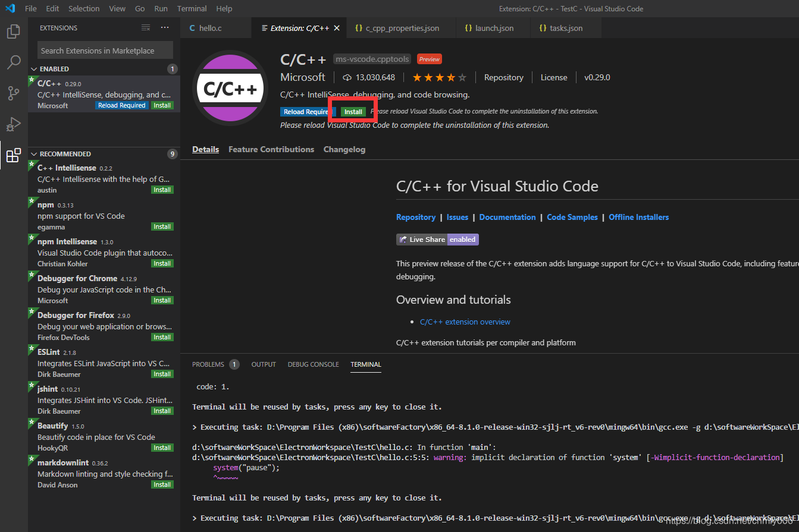Click Install in the sidebar C/C++ entry
799x532 pixels.
click(162, 105)
